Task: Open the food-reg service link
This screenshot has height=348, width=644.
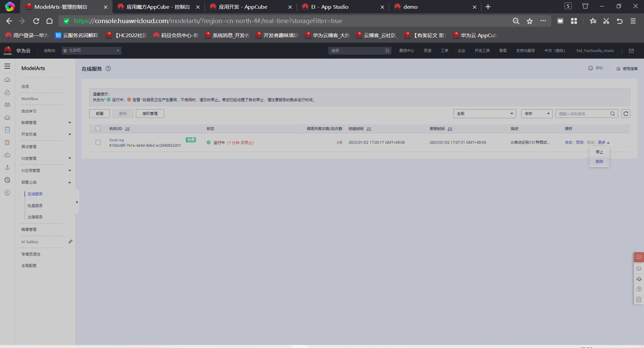Action: (x=117, y=140)
